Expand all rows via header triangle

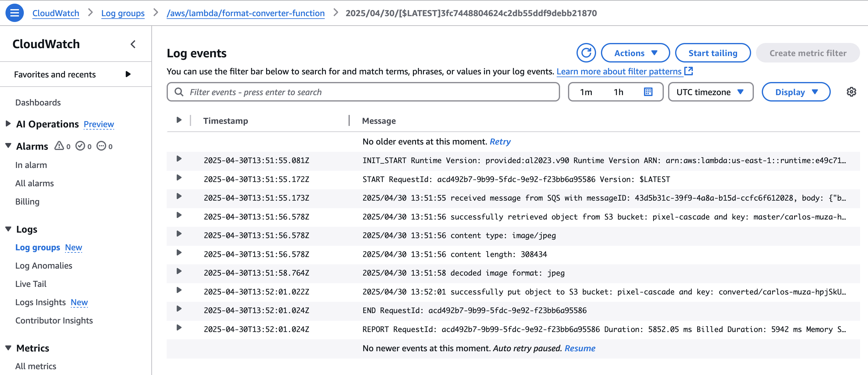click(179, 120)
